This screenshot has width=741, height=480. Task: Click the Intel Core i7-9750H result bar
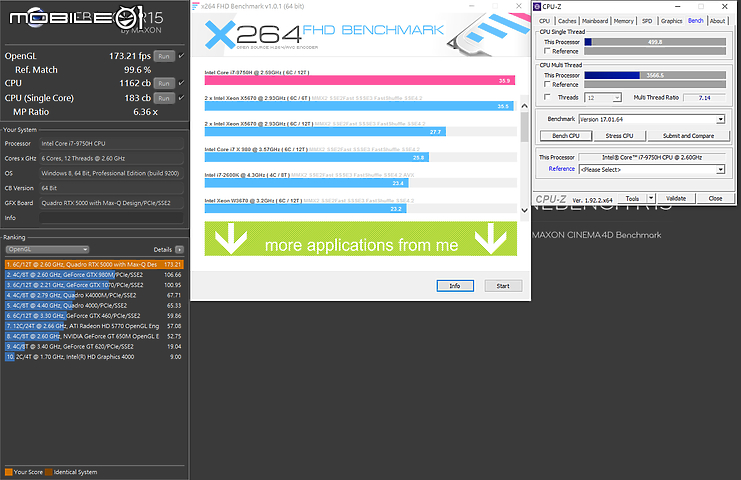[360, 81]
